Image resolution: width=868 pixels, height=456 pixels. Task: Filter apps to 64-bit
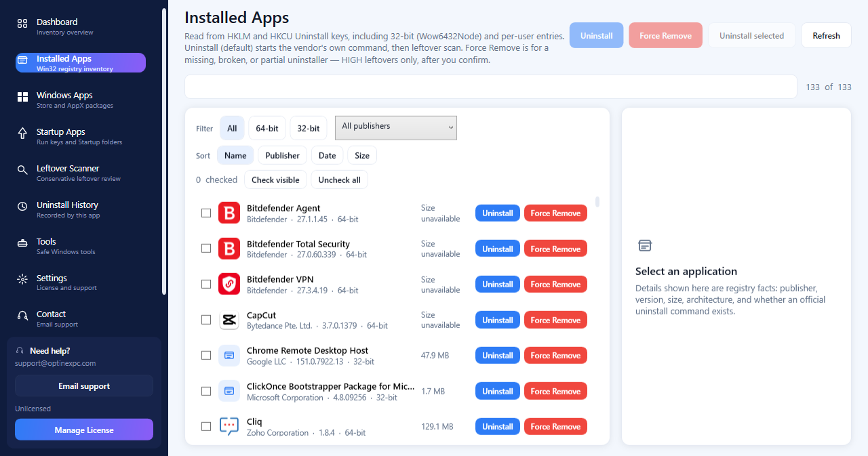click(267, 128)
